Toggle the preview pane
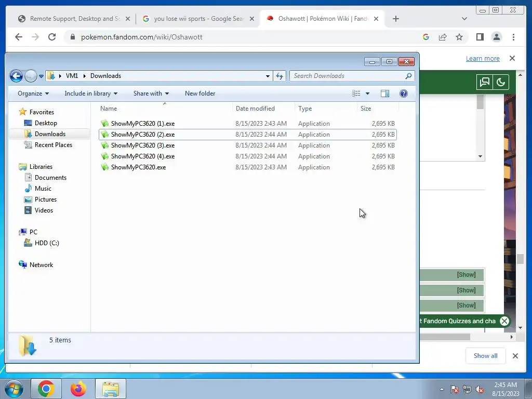Image resolution: width=532 pixels, height=399 pixels. coord(385,94)
